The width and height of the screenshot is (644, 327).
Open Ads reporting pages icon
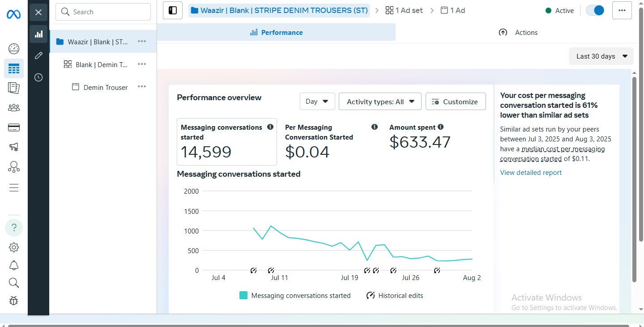click(x=14, y=88)
